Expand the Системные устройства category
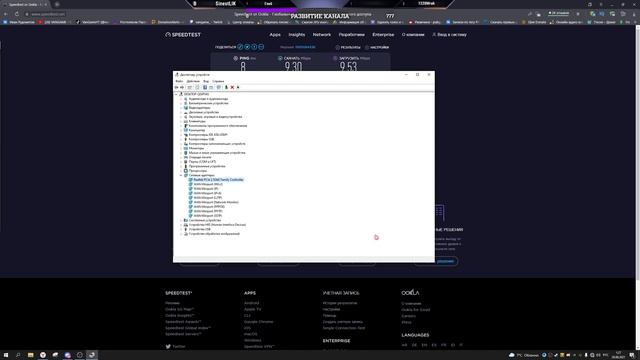This screenshot has width=640, height=360. click(x=181, y=220)
